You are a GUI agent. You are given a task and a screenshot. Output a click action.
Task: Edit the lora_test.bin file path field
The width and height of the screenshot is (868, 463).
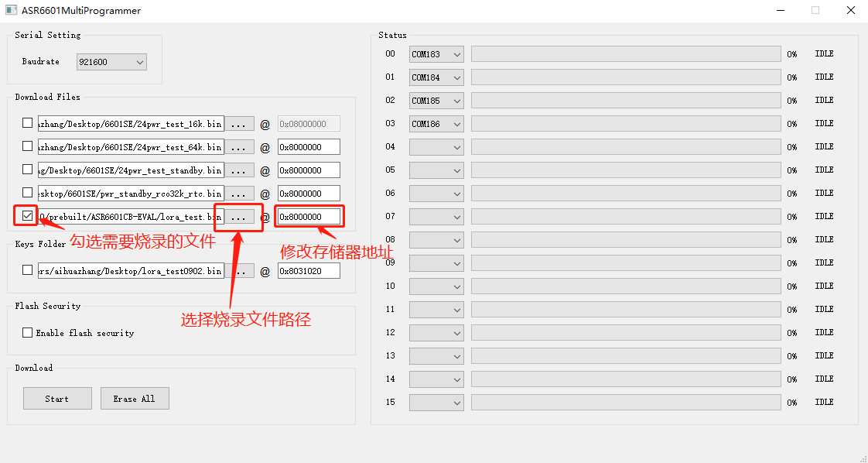pos(131,217)
